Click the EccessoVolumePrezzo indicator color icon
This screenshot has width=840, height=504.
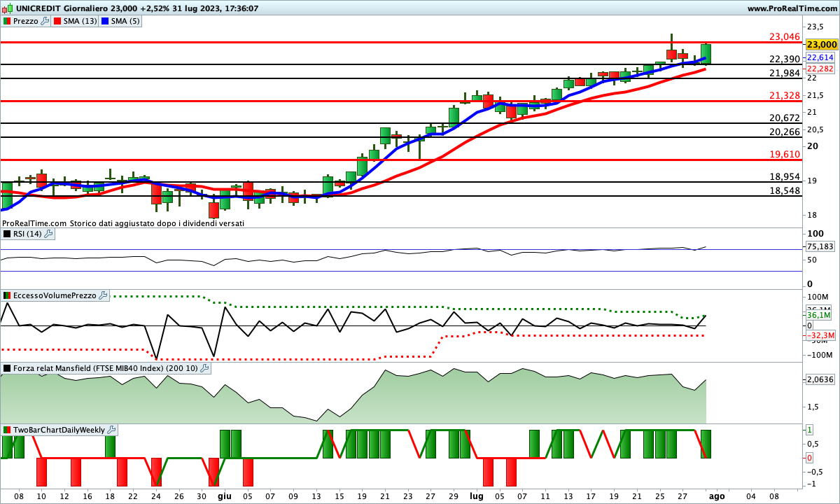(7, 295)
